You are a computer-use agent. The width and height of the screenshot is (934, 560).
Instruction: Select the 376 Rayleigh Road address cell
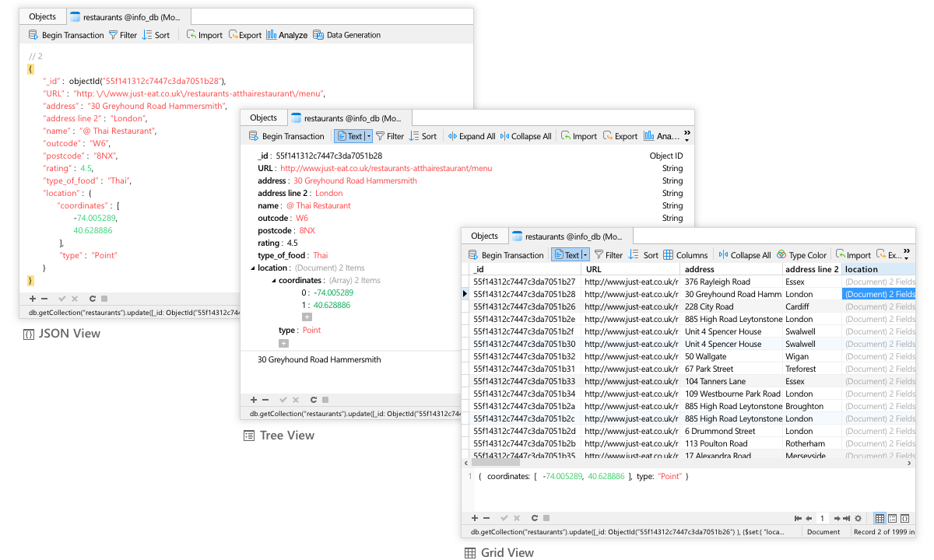(x=732, y=282)
